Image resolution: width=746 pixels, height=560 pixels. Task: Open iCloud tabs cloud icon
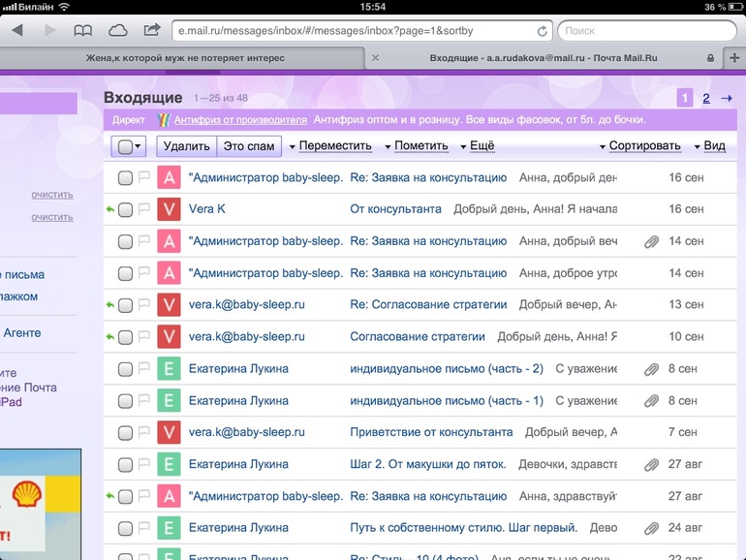pyautogui.click(x=117, y=31)
